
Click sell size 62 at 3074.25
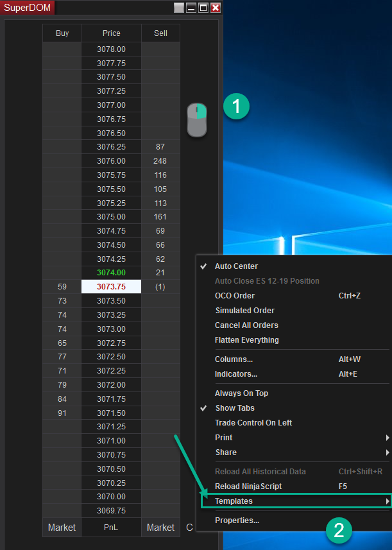click(160, 259)
